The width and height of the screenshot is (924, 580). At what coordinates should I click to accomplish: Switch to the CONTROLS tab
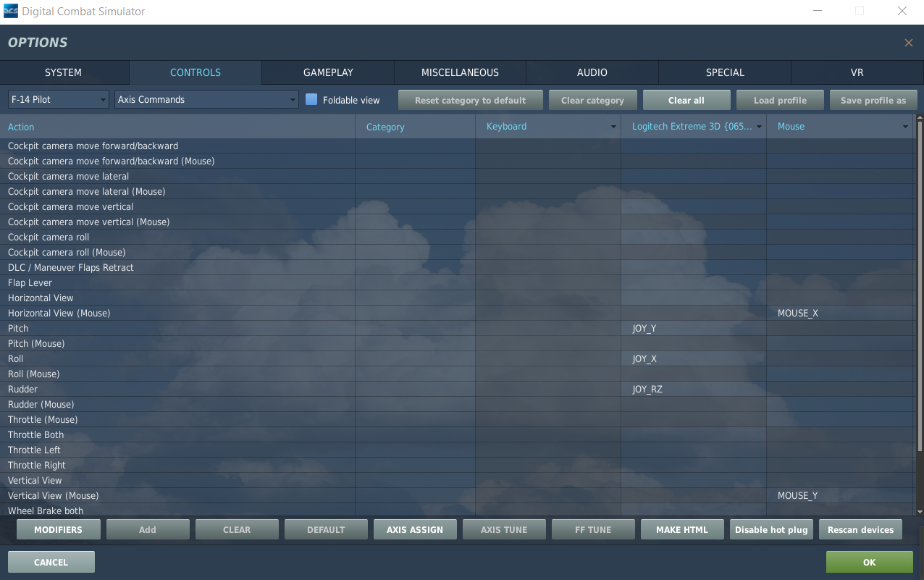coord(196,72)
